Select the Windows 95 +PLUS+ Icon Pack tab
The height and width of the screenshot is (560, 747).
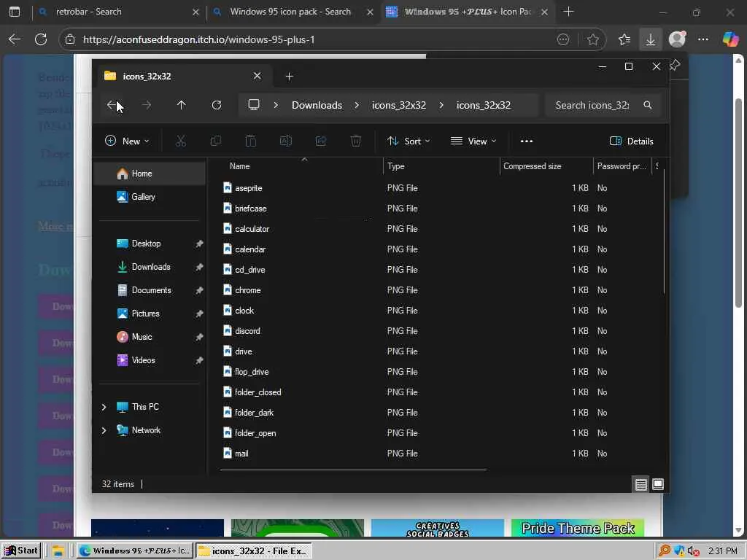click(x=468, y=12)
